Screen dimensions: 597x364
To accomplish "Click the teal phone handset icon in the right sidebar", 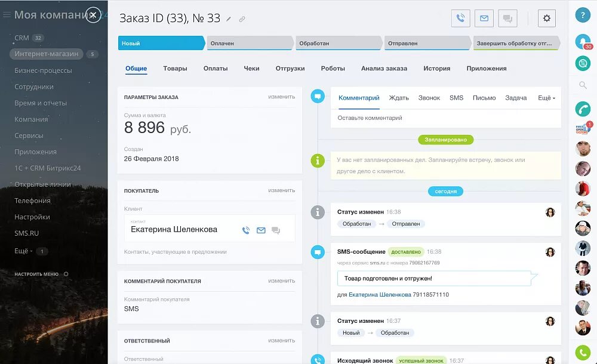I will coord(583,109).
